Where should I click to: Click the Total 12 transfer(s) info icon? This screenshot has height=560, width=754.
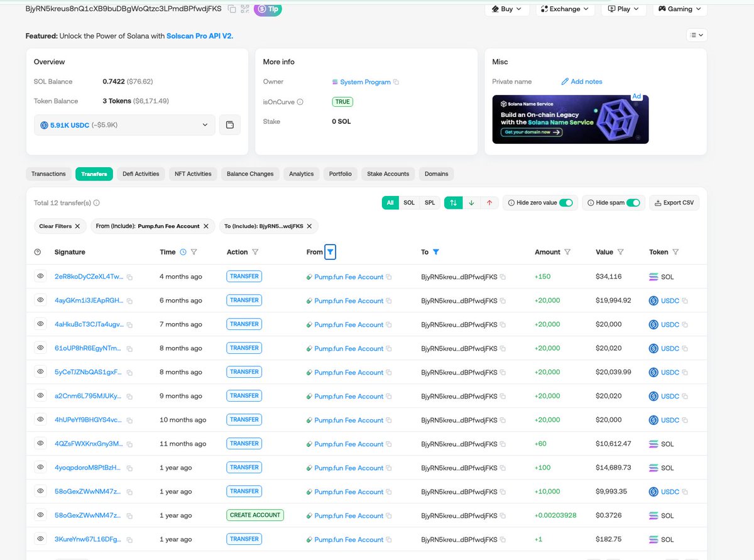pos(96,203)
